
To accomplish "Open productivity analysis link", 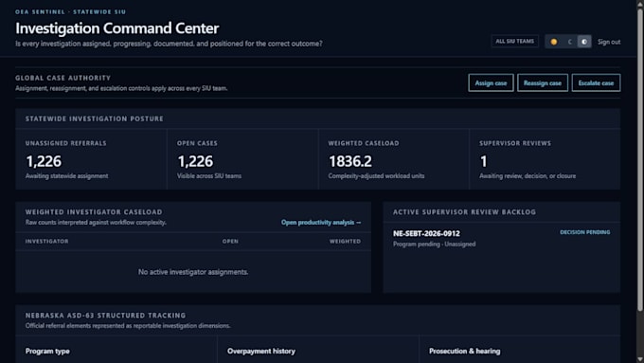I will [321, 223].
